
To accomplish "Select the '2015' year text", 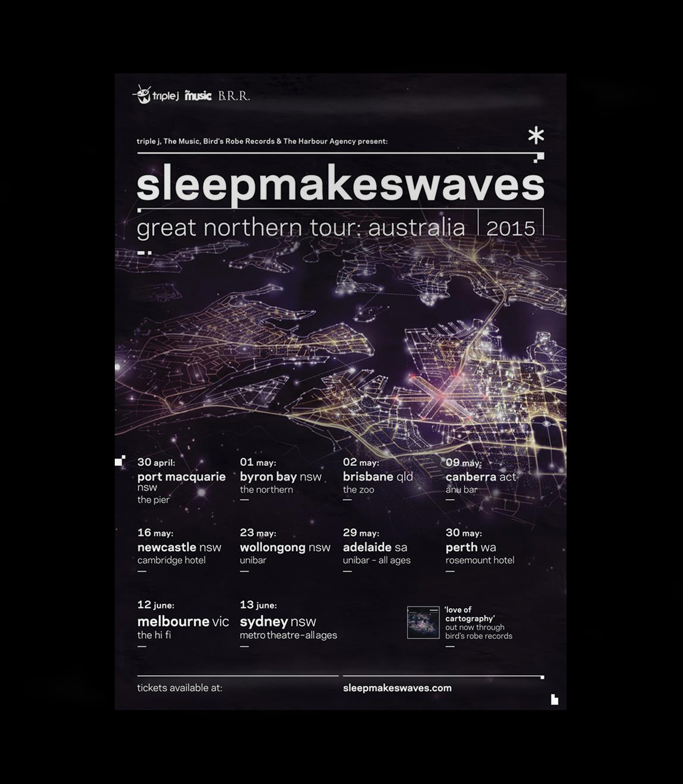I will [511, 229].
